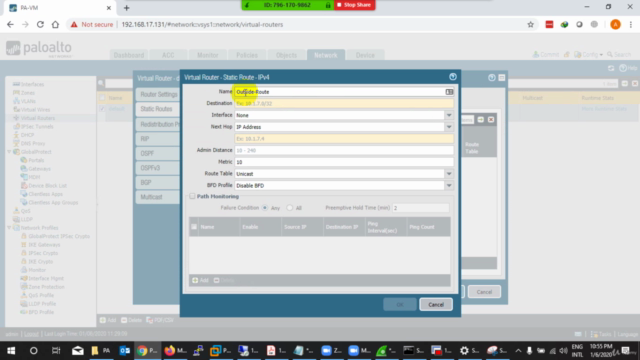Image resolution: width=640 pixels, height=360 pixels.
Task: Open Next Hop dropdown showing IP Address
Action: [x=449, y=127]
